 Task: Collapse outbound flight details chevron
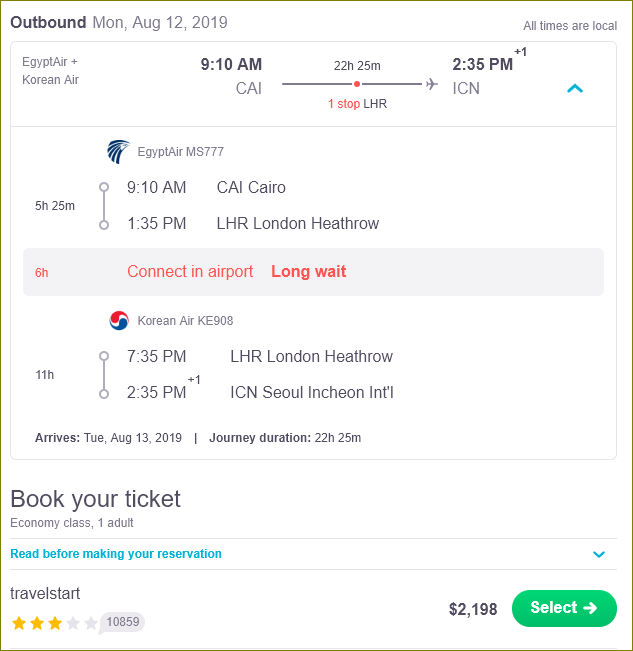(575, 88)
